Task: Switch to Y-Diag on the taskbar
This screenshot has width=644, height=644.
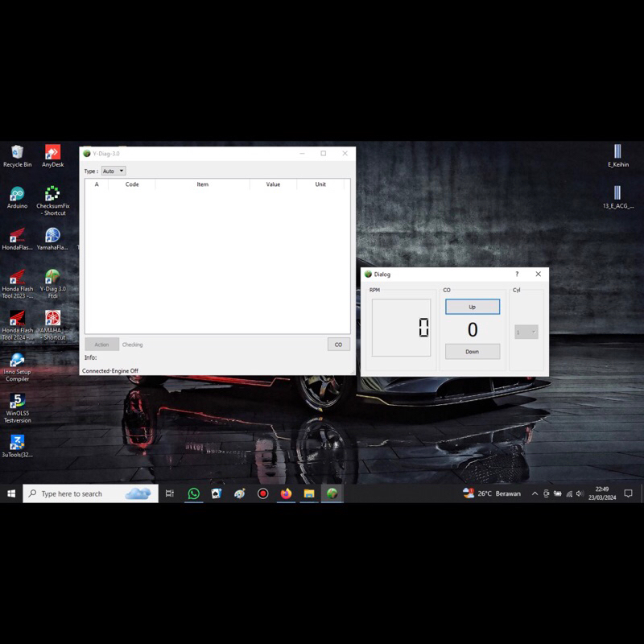Action: point(332,493)
